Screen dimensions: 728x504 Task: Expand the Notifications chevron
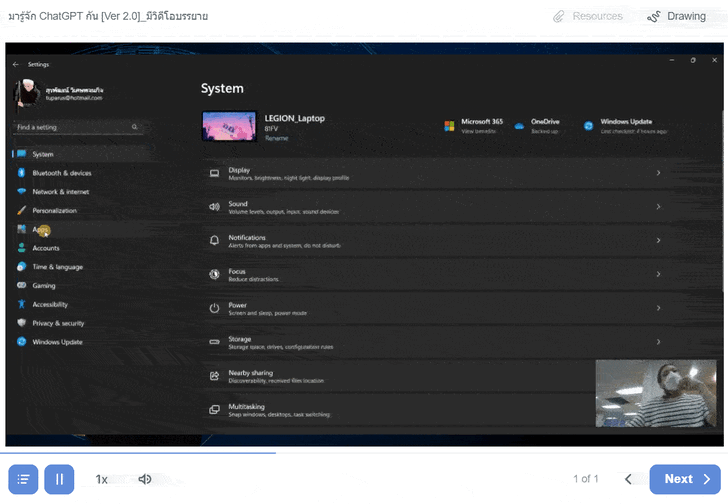pyautogui.click(x=658, y=240)
